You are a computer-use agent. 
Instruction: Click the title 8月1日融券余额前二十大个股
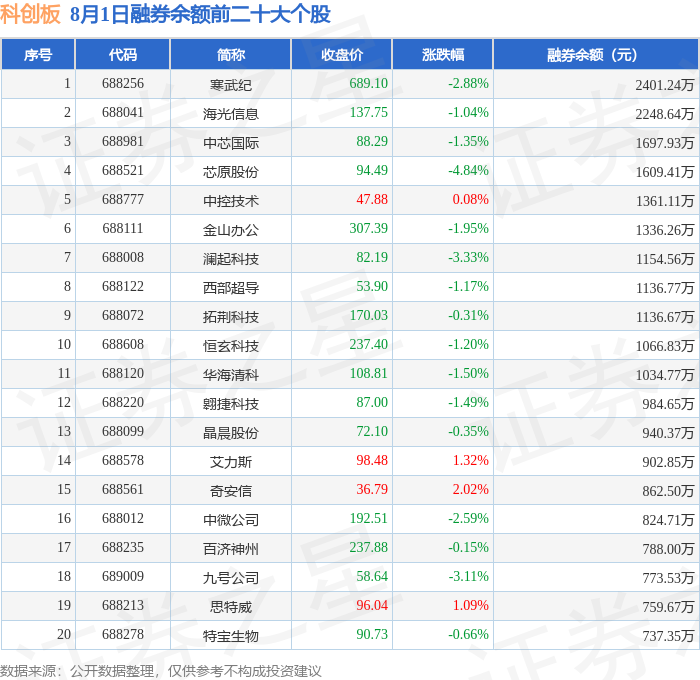200,14
